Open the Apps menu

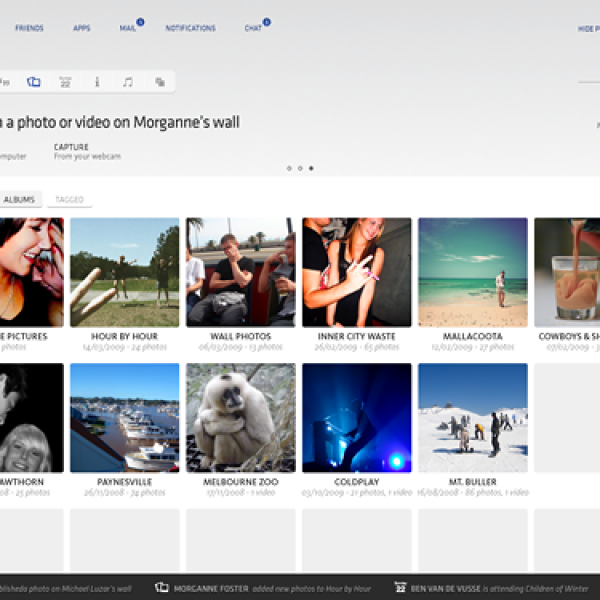(82, 28)
